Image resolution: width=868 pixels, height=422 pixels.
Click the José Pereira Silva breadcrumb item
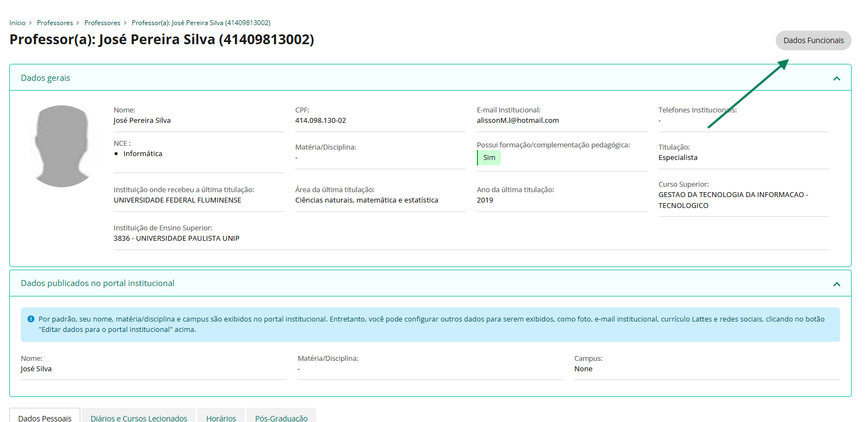coord(200,23)
